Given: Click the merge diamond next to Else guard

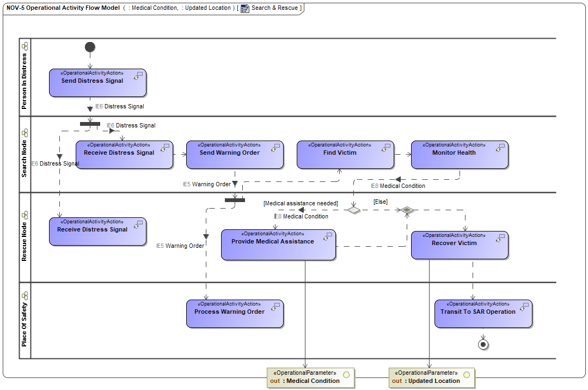Looking at the screenshot, I should click(406, 210).
